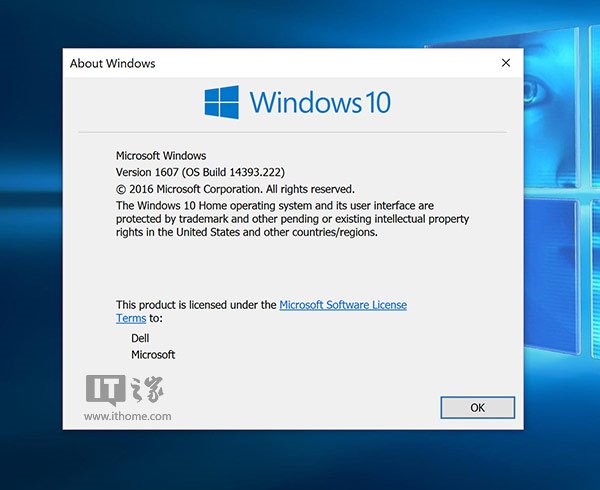Click 'The Windows 10 Home operating system' paragraph
600x490 pixels.
pyautogui.click(x=293, y=219)
